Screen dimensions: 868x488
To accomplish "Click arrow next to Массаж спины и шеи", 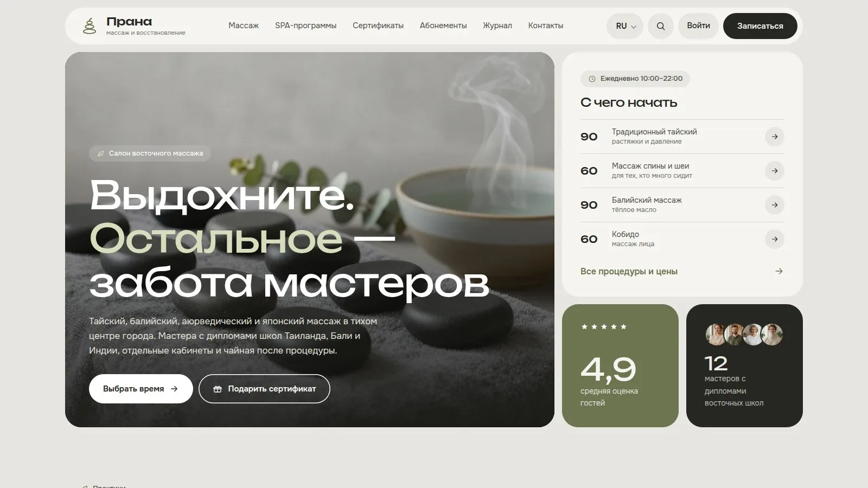I will pos(775,171).
